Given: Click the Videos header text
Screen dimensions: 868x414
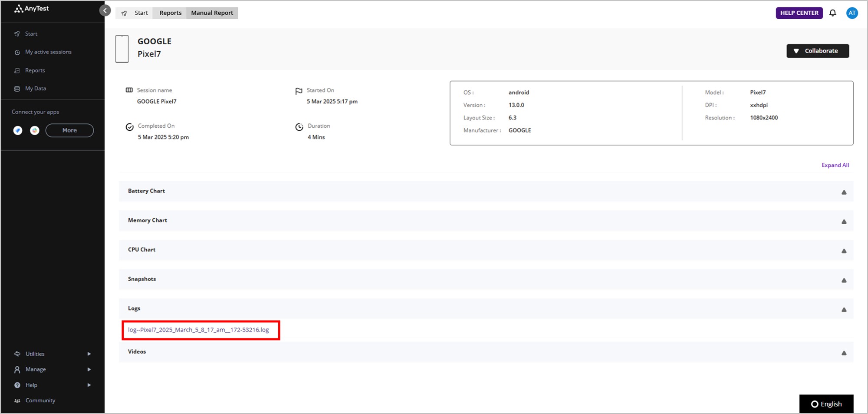Looking at the screenshot, I should [x=137, y=351].
